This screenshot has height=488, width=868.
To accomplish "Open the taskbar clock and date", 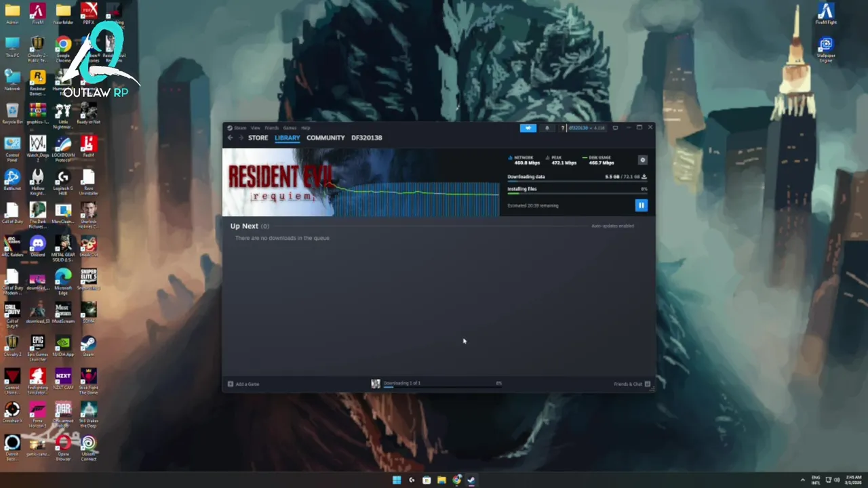I will tap(854, 480).
